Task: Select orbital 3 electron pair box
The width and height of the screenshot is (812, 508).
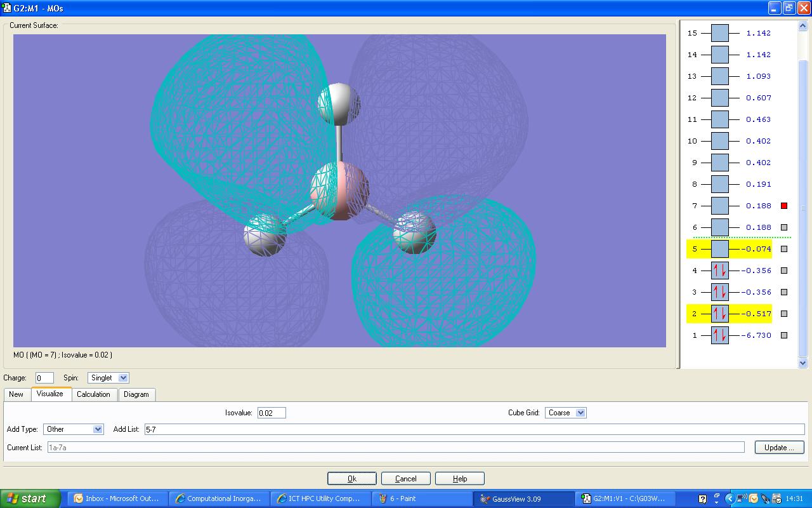Action: [x=719, y=292]
